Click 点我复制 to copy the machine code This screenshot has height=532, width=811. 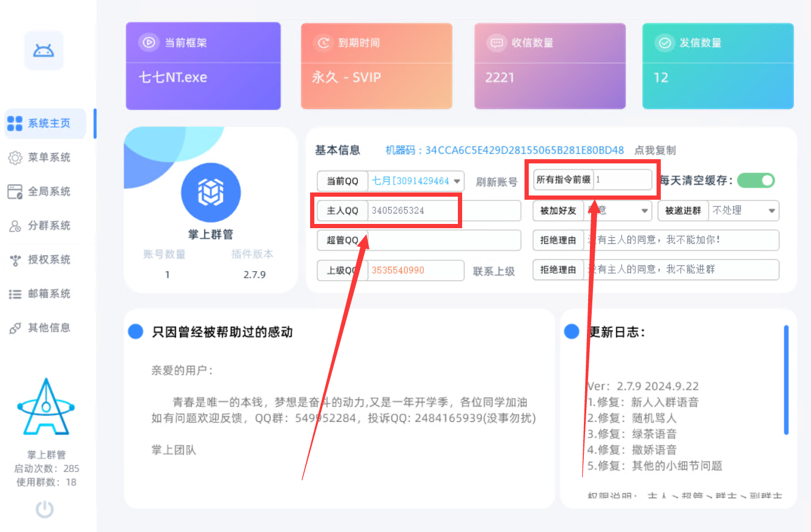pyautogui.click(x=656, y=151)
